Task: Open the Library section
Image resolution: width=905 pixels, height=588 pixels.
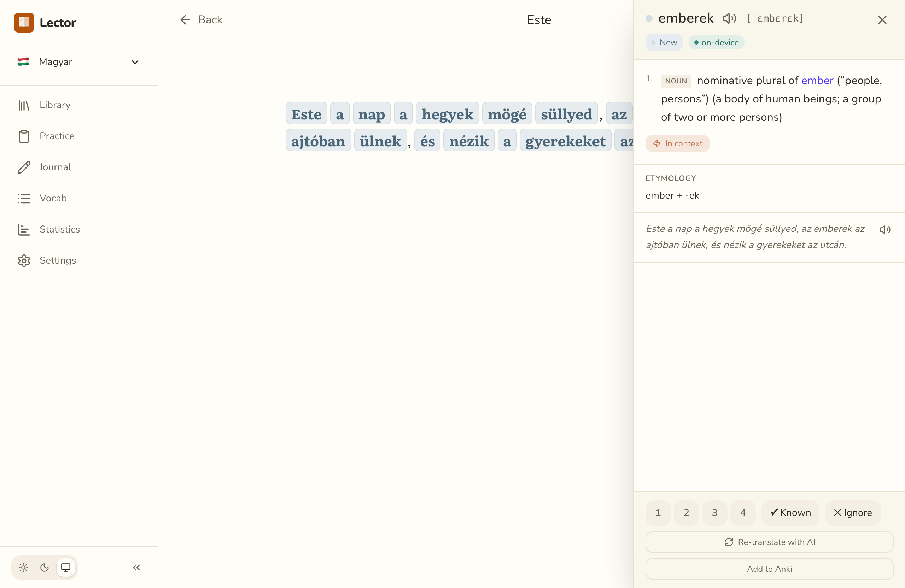Action: (x=79, y=105)
